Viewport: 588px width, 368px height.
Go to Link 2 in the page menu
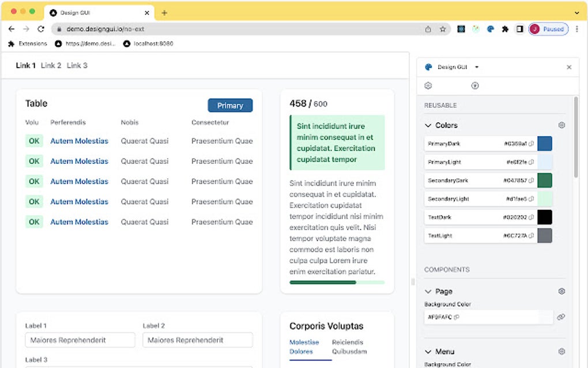[x=51, y=66]
